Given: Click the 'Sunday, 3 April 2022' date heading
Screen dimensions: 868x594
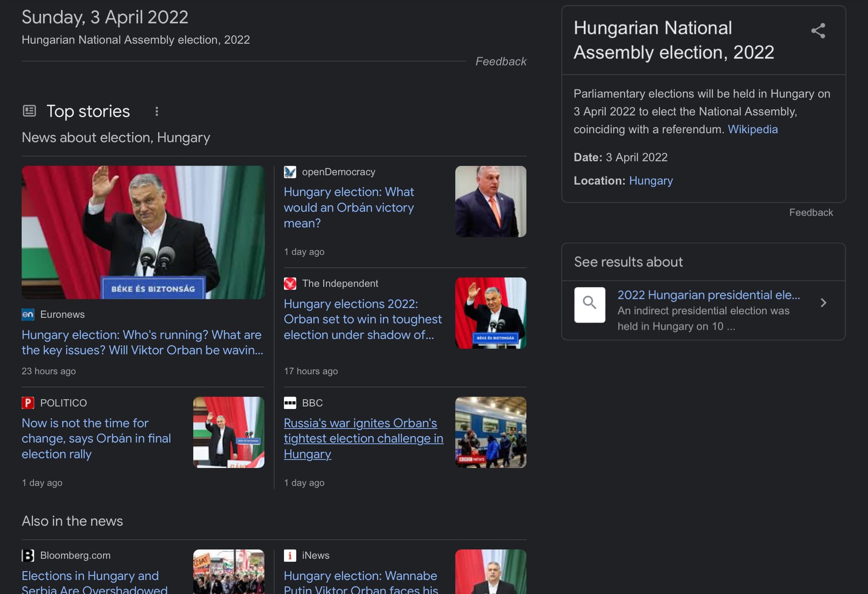Looking at the screenshot, I should point(105,17).
